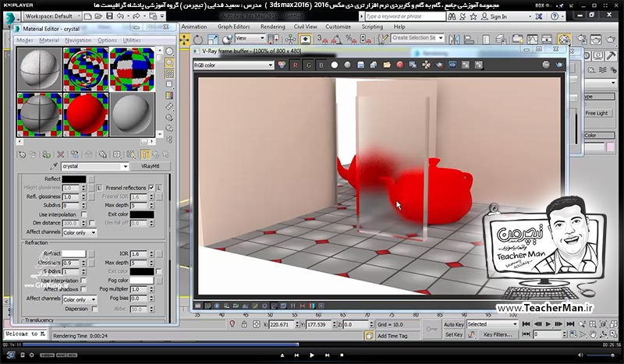Show green channel in V-Ray frame buffer
The width and height of the screenshot is (624, 364).
[308, 65]
